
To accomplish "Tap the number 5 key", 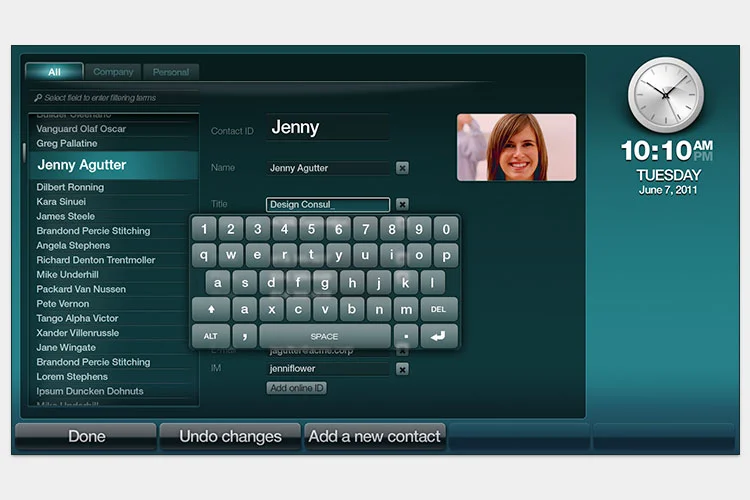I will point(312,229).
